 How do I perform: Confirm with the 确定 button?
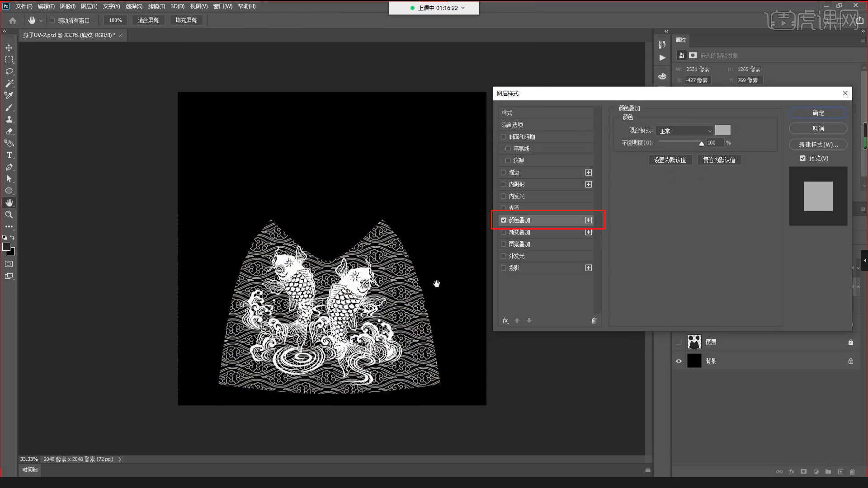[818, 113]
